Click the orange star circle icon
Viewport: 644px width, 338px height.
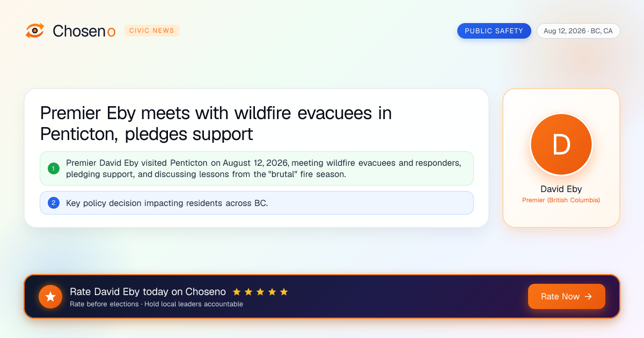50,297
